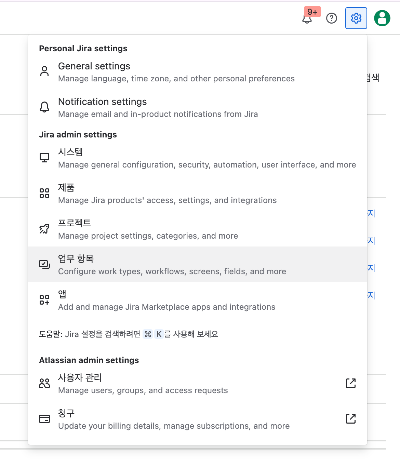Click 'Configure work types, workflows' description
The height and width of the screenshot is (467, 400).
pyautogui.click(x=172, y=271)
